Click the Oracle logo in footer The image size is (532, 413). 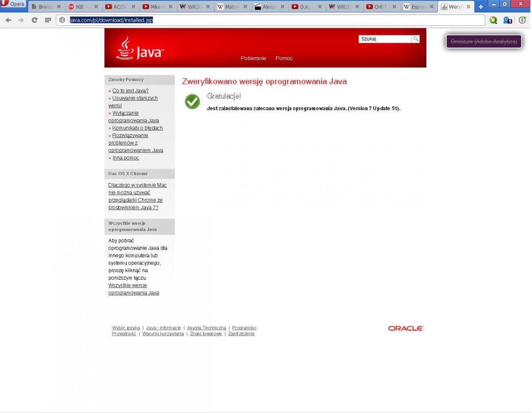tap(406, 328)
